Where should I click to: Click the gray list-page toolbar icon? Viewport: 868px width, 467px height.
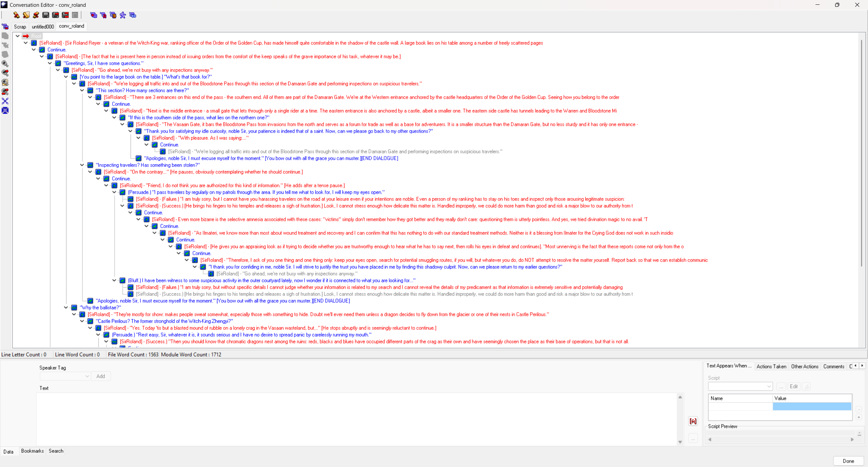point(75,15)
